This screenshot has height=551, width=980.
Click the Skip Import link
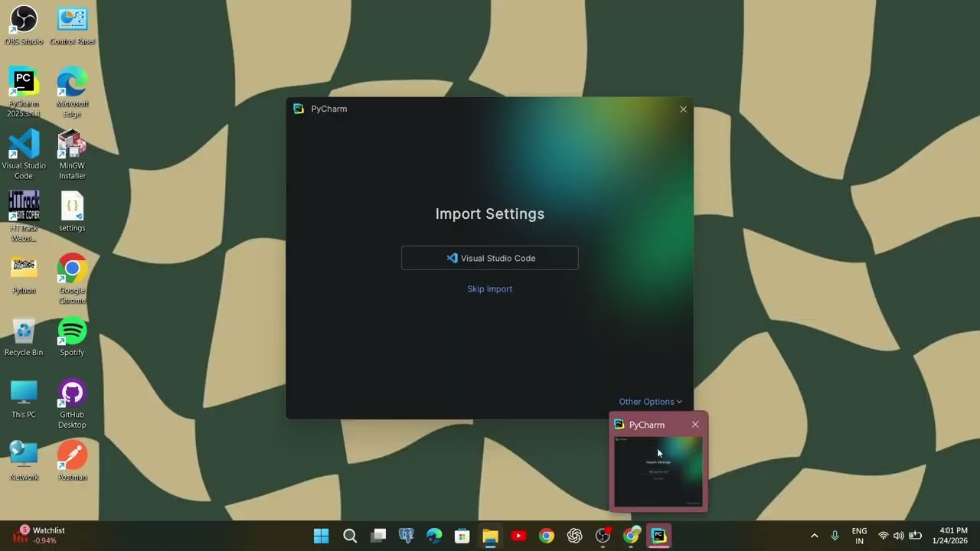tap(490, 289)
